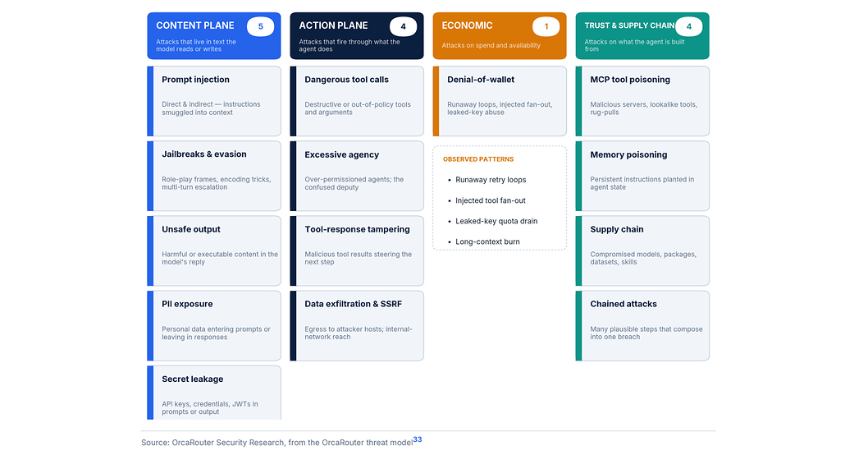Click 'Malicious tool results steering' description
This screenshot has height=455, width=868.
click(359, 258)
